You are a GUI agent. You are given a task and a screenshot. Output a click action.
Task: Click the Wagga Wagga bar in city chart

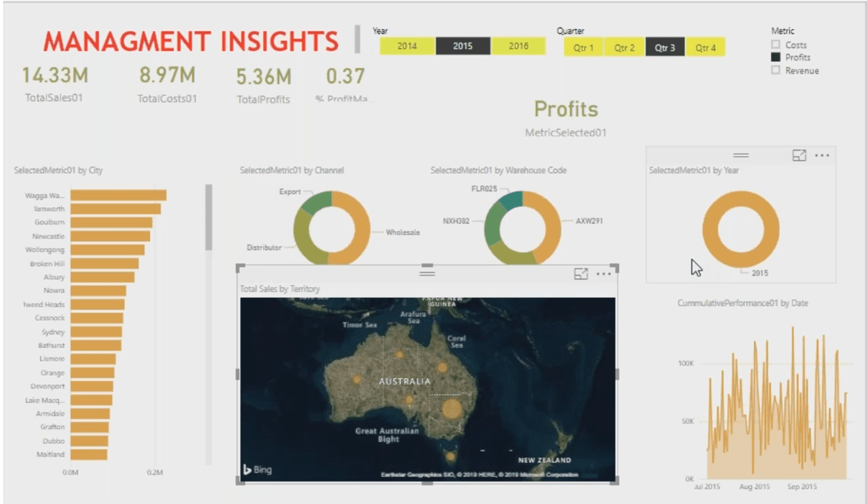pyautogui.click(x=118, y=195)
